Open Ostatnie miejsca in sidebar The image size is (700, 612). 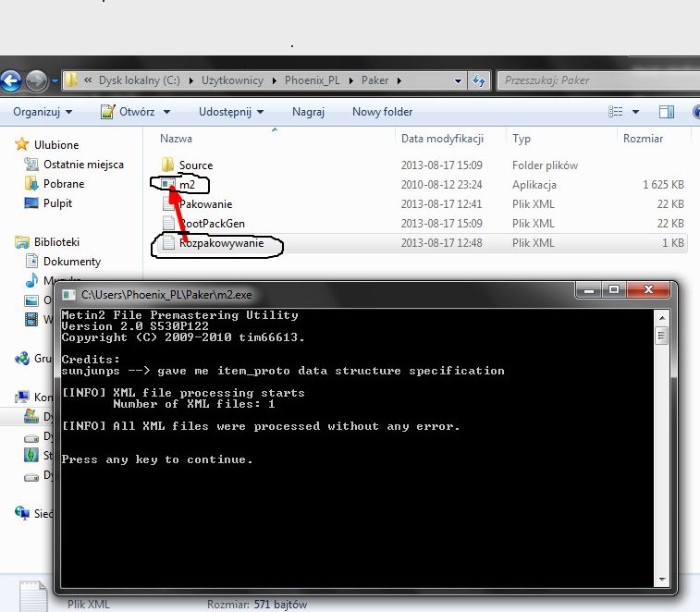[83, 165]
